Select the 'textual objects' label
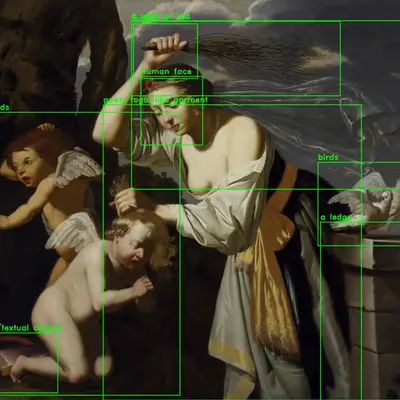This screenshot has width=400, height=400. pos(31,328)
